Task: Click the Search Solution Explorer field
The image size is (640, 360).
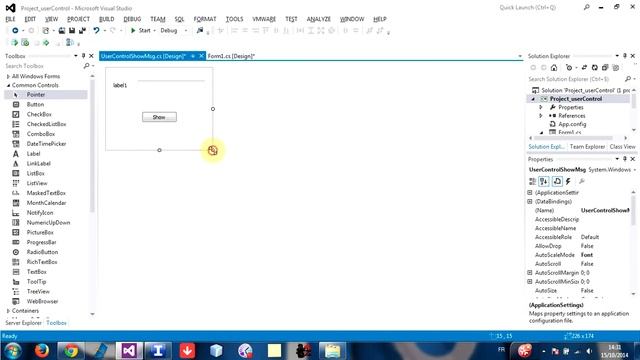Action: pyautogui.click(x=576, y=79)
